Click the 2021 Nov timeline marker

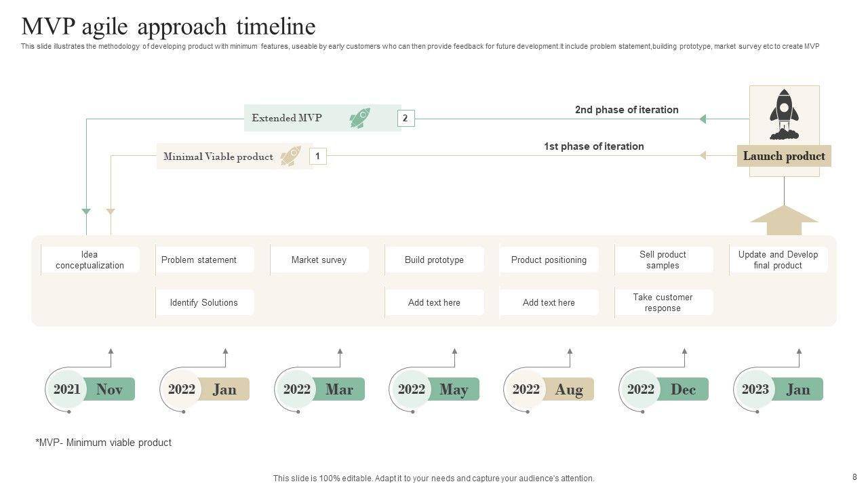(x=90, y=389)
